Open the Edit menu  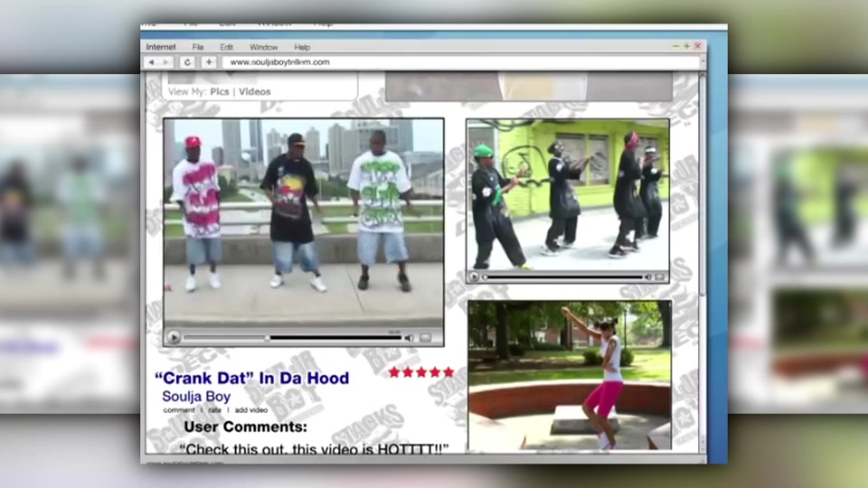[226, 47]
